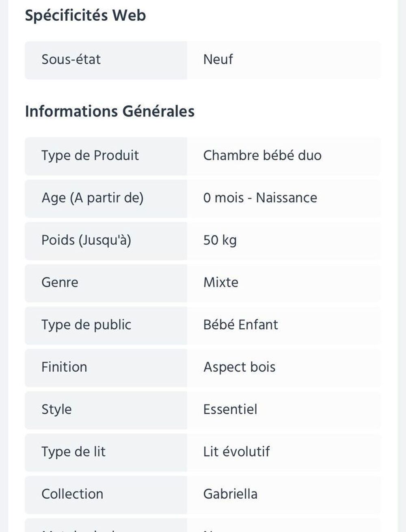Click the Spécificités Web heading
This screenshot has height=532, width=406.
coord(85,15)
